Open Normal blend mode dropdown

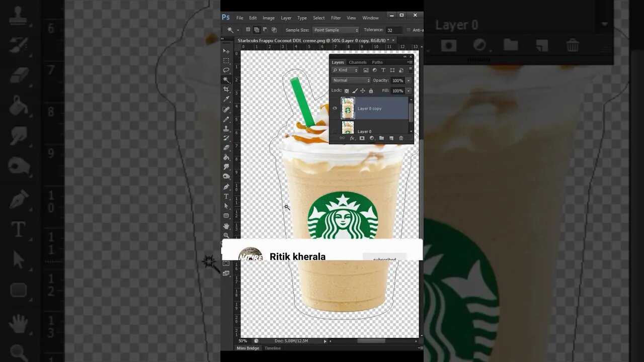pos(351,80)
